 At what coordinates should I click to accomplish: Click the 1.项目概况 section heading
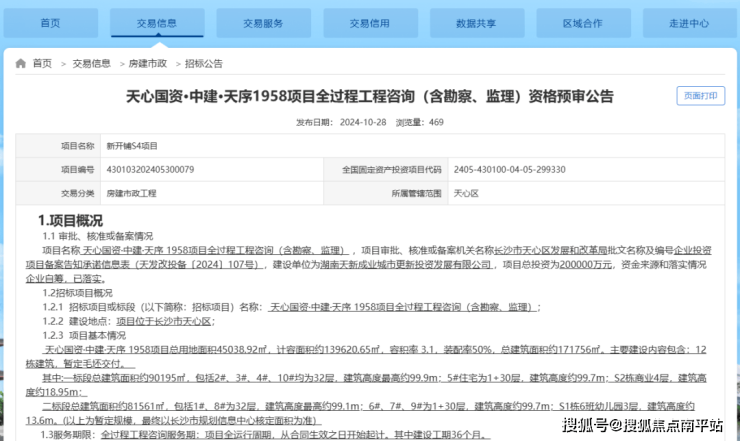tap(70, 220)
